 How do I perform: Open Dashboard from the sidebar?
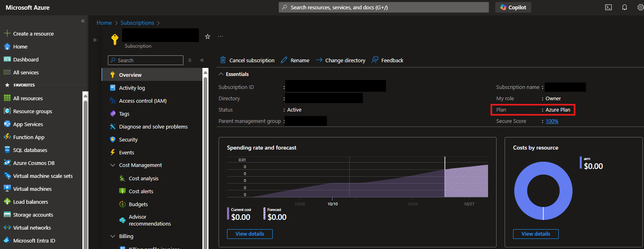click(26, 59)
